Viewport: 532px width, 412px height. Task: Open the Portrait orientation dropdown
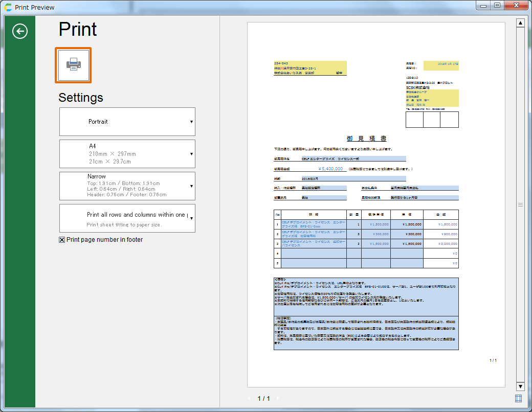click(127, 122)
